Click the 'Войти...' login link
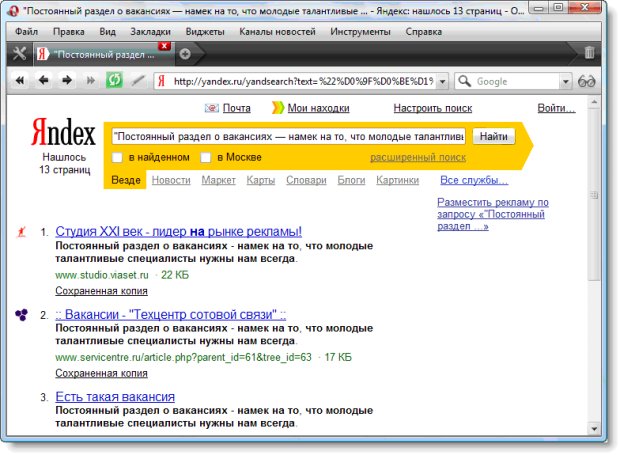 (x=556, y=108)
